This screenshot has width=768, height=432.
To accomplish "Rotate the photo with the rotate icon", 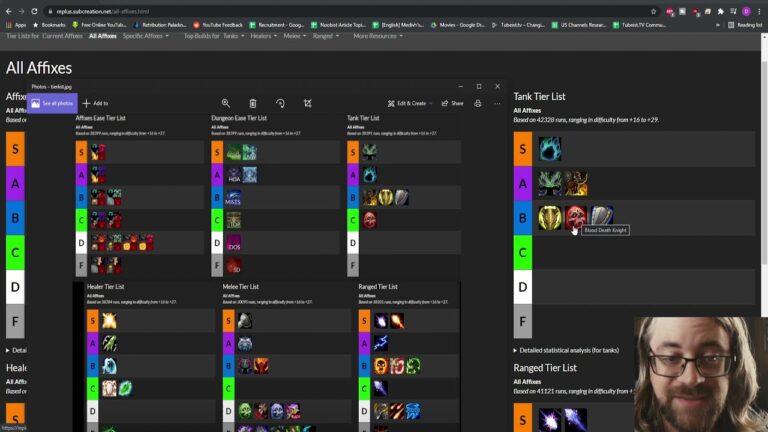I will coord(280,103).
